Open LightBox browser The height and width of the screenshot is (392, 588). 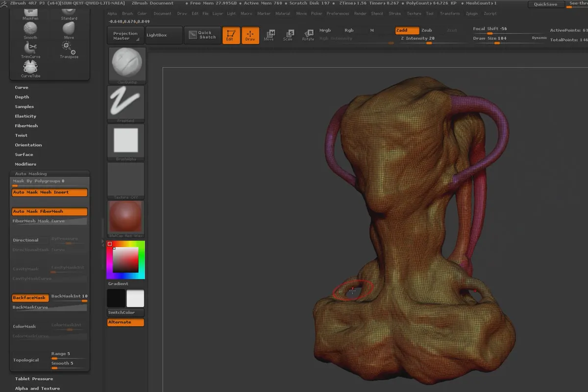(163, 35)
